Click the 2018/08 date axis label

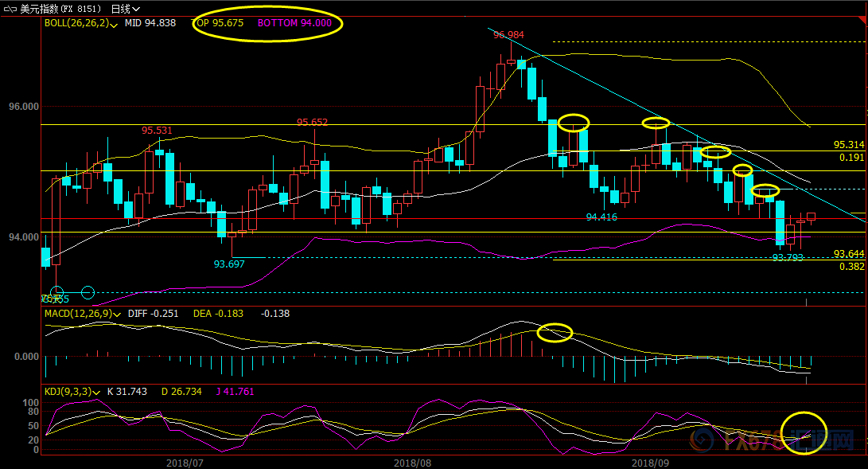(412, 463)
